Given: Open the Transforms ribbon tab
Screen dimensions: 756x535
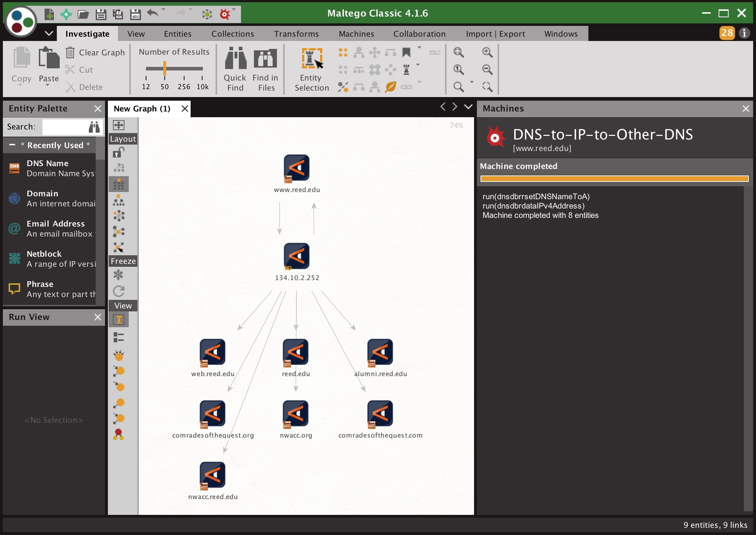Looking at the screenshot, I should pyautogui.click(x=296, y=34).
